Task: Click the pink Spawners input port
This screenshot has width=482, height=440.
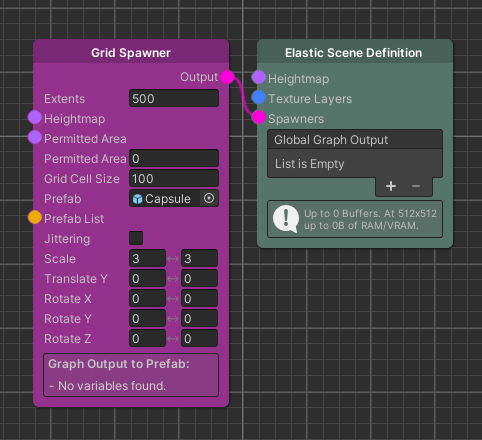Action: pyautogui.click(x=259, y=117)
